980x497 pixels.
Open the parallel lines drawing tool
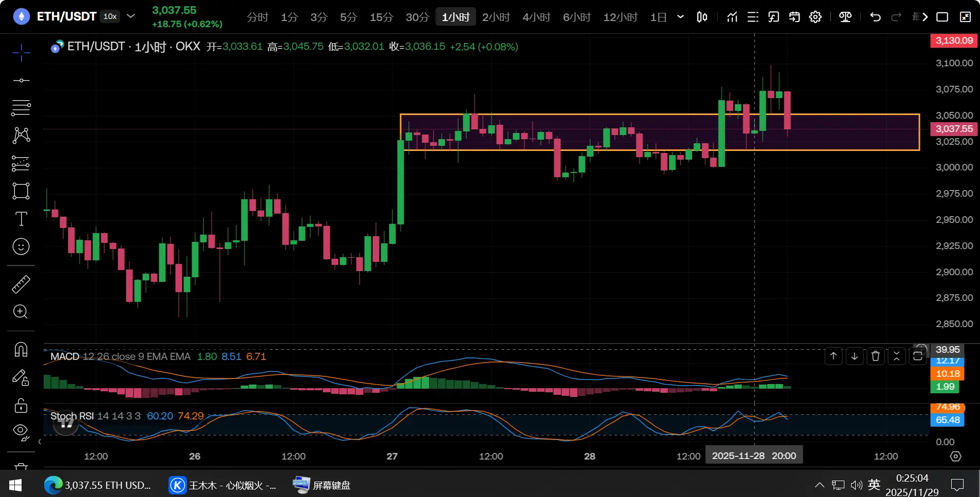(21, 108)
